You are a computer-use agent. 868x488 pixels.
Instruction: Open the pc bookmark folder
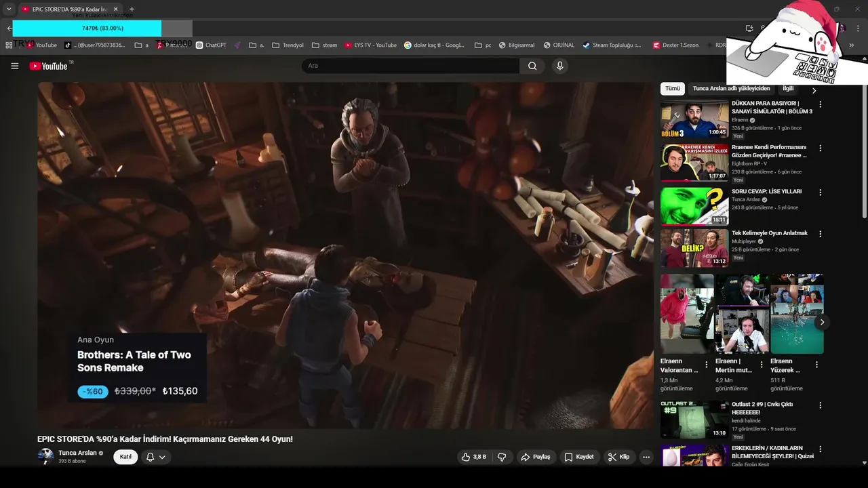pos(483,45)
